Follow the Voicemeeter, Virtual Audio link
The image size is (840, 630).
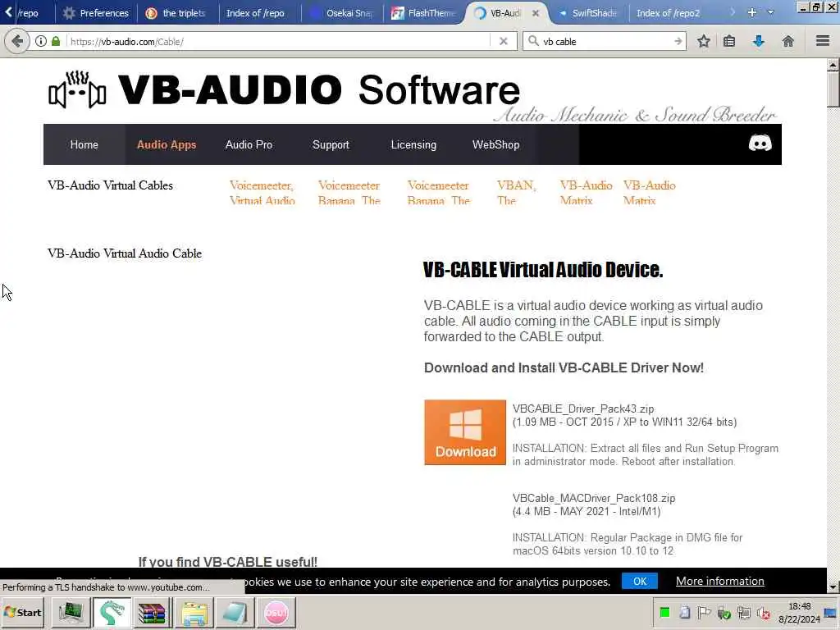(x=262, y=193)
